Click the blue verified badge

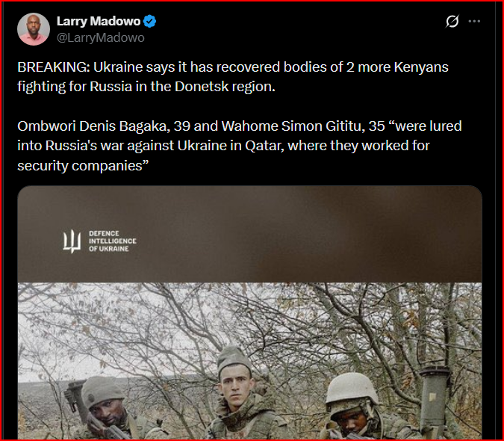pos(149,21)
